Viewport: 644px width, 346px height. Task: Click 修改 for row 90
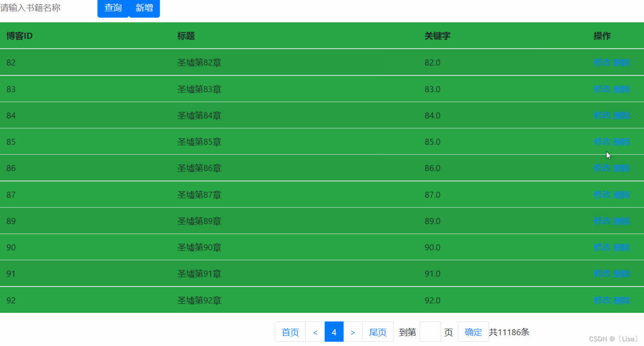click(602, 247)
